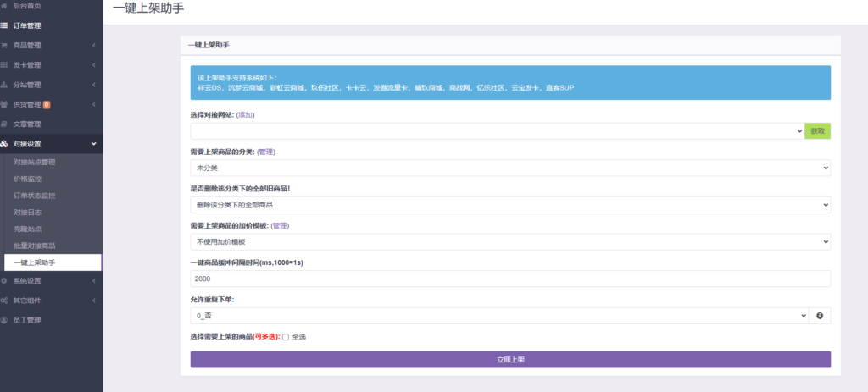Click the 一键上架助手 page title
Image resolution: width=868 pixels, height=392 pixels.
click(148, 8)
